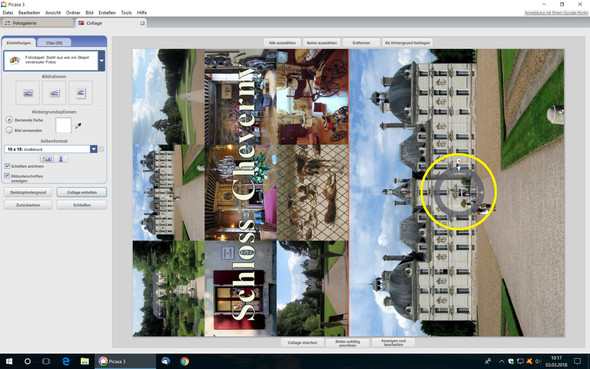
Task: Open the Bild menu
Action: [x=89, y=13]
